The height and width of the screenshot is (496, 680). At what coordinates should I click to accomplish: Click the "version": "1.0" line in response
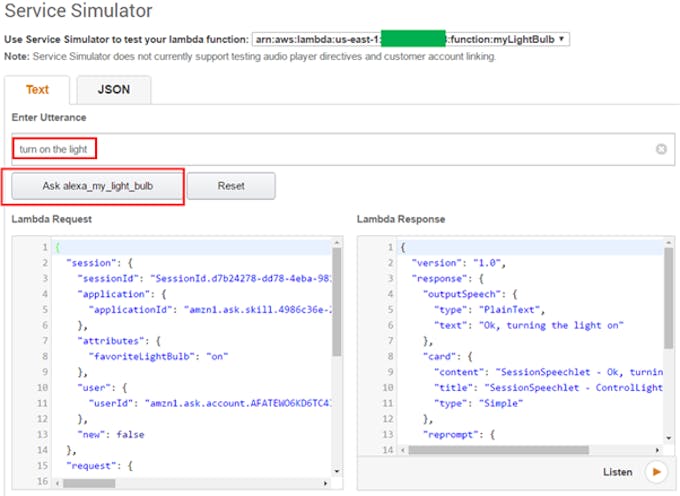pyautogui.click(x=459, y=263)
